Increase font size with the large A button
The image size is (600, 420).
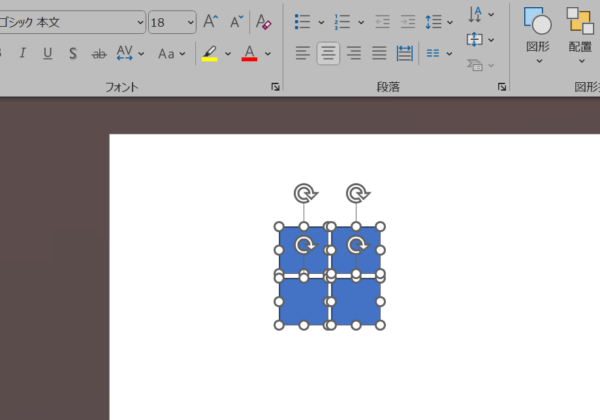pyautogui.click(x=210, y=21)
